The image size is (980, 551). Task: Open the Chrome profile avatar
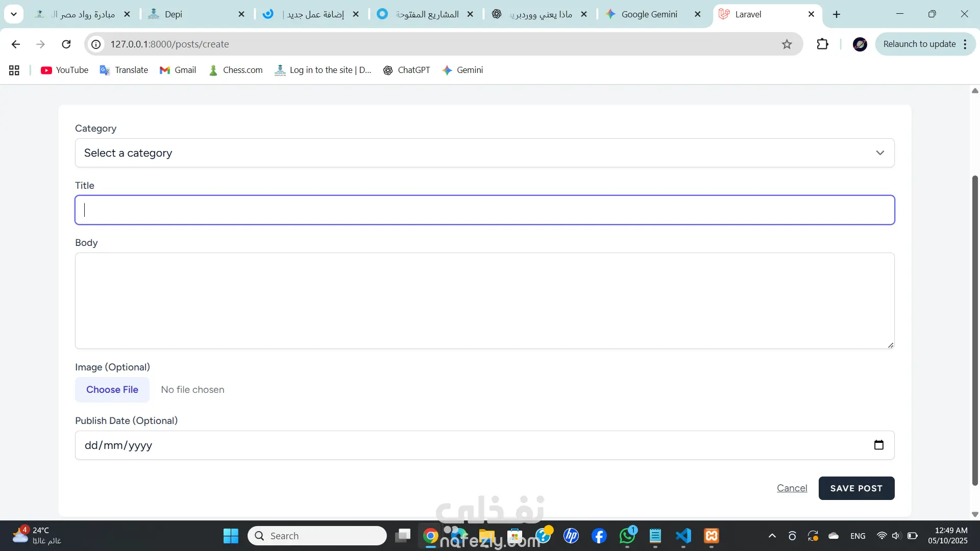860,44
